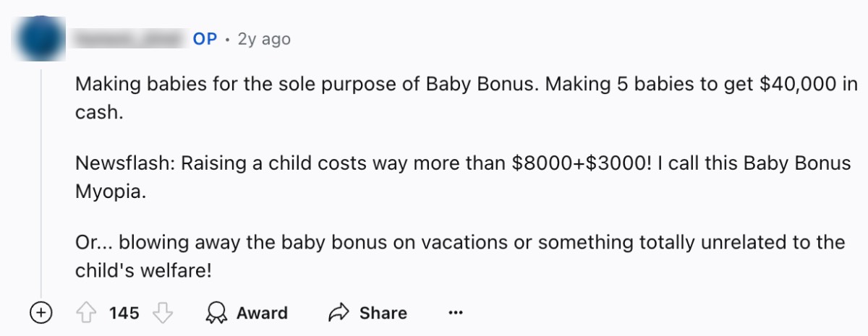Collapse thread using the vertical thread line
The height and width of the screenshot is (336, 868).
[x=41, y=181]
